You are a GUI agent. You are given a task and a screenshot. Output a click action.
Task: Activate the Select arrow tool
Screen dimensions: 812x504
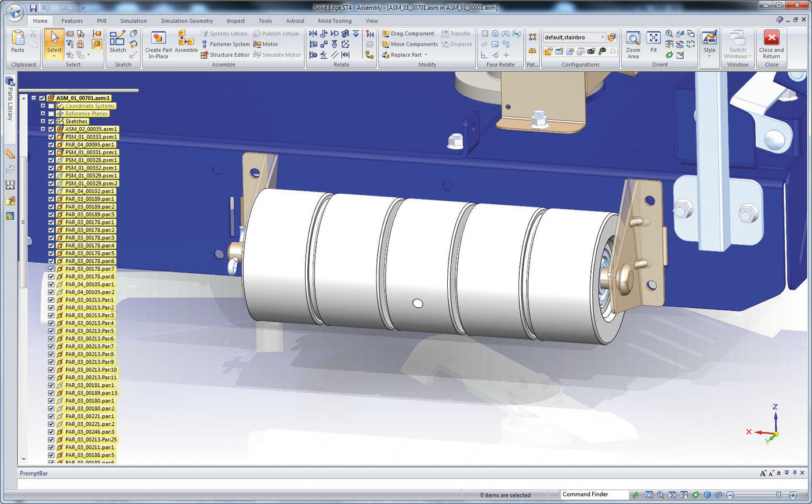coord(54,41)
